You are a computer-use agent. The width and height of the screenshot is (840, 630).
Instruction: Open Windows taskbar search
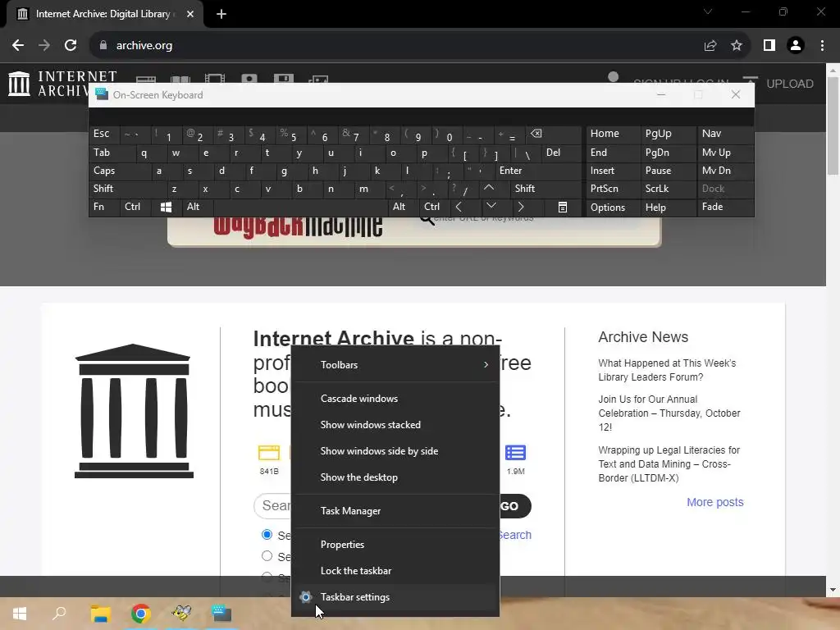[x=59, y=614]
